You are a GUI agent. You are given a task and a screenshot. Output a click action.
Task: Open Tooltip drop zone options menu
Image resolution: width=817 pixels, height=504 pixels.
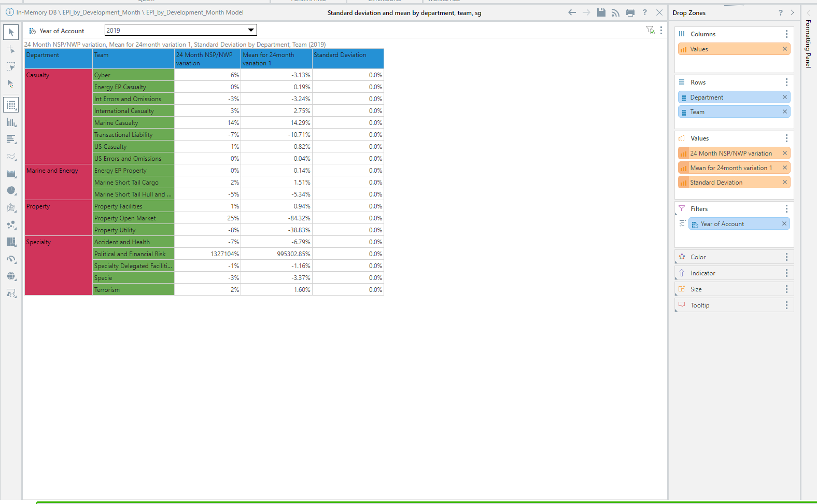pos(786,305)
